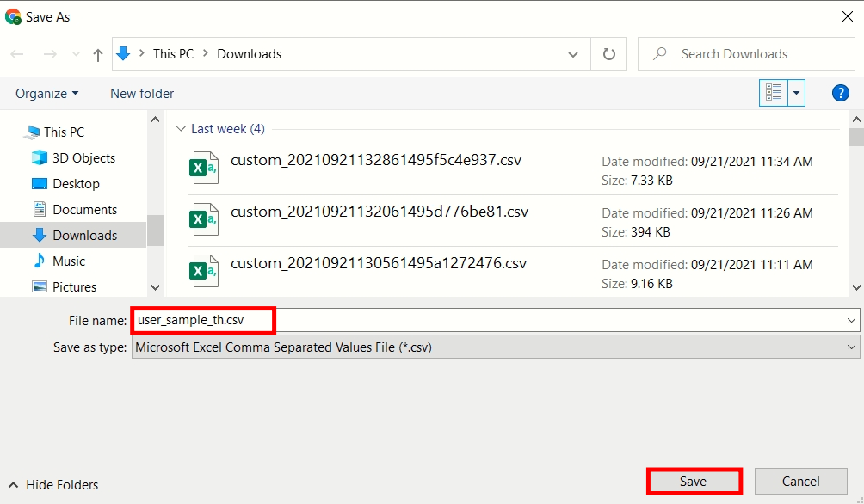Open the Organize menu
864x504 pixels.
46,93
